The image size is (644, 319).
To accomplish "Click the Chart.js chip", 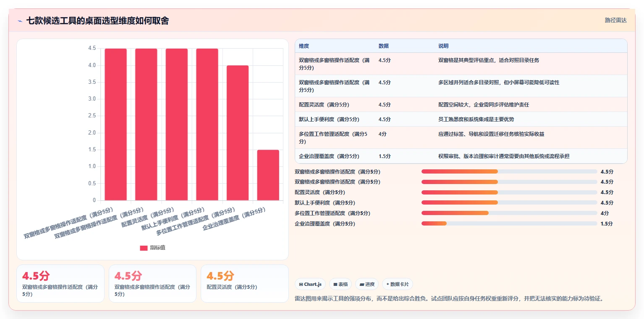I will (x=310, y=284).
